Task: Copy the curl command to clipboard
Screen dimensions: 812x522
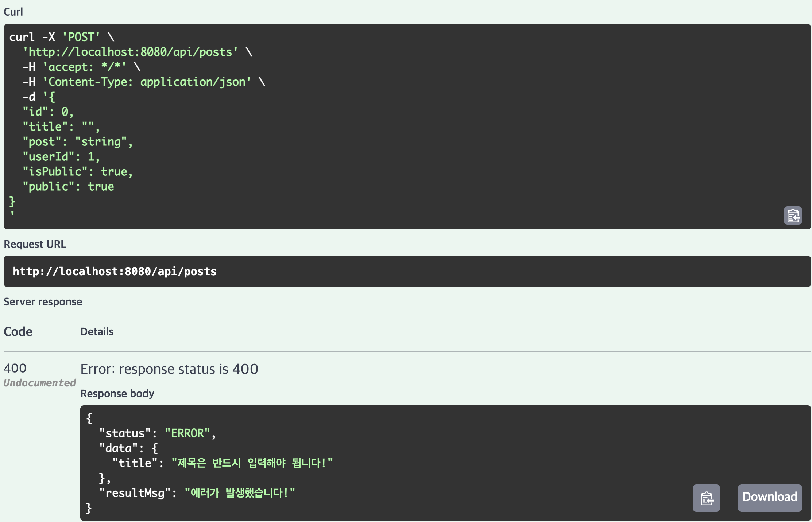Action: pos(793,215)
